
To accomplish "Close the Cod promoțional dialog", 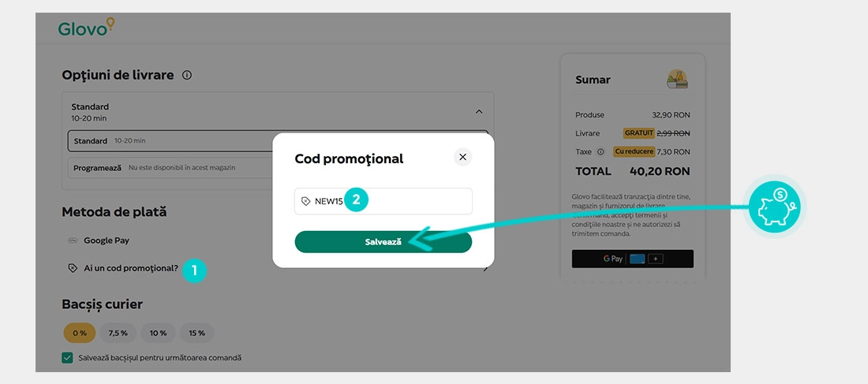I will 462,157.
